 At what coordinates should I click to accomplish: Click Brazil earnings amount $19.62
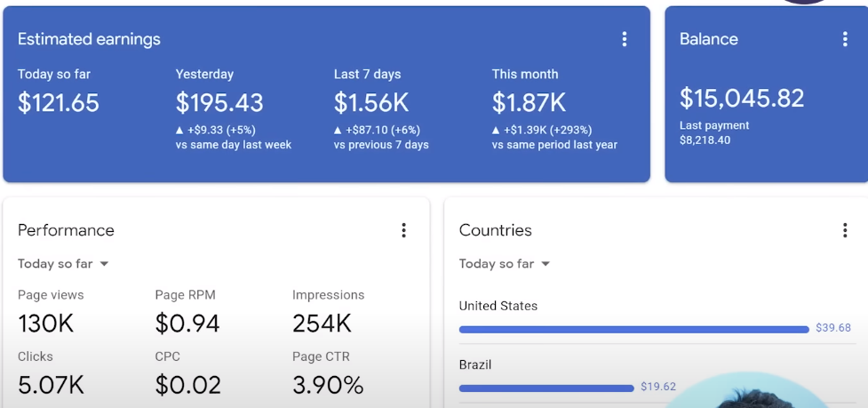point(658,387)
